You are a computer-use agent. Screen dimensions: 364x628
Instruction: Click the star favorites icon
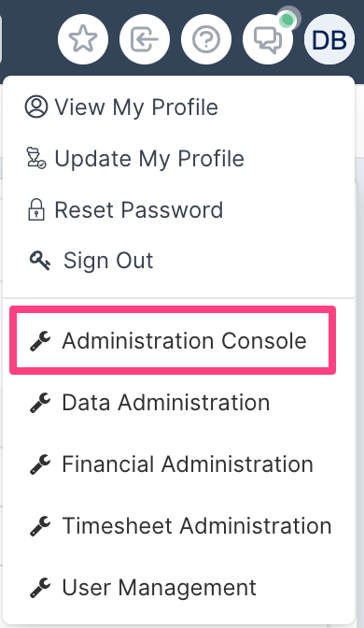click(x=83, y=39)
